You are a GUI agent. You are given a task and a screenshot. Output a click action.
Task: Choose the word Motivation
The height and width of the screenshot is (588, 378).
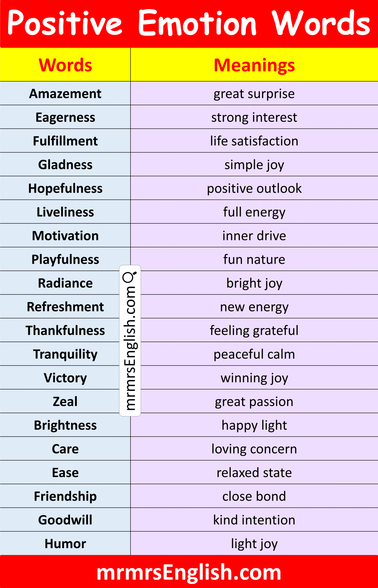(x=65, y=236)
